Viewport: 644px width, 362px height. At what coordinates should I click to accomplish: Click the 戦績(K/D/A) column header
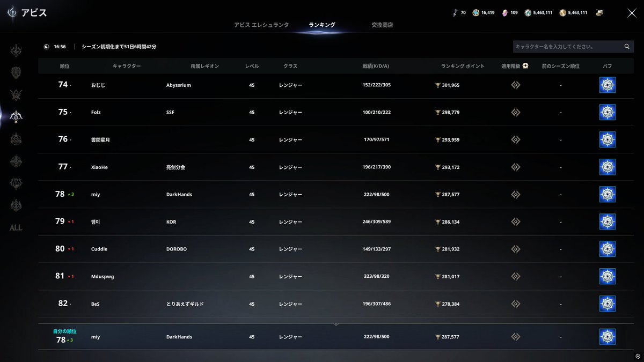[x=376, y=66]
